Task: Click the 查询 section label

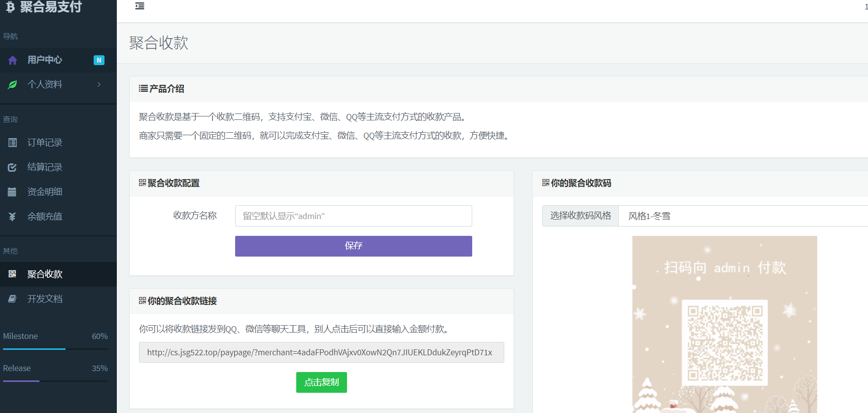Action: point(10,119)
